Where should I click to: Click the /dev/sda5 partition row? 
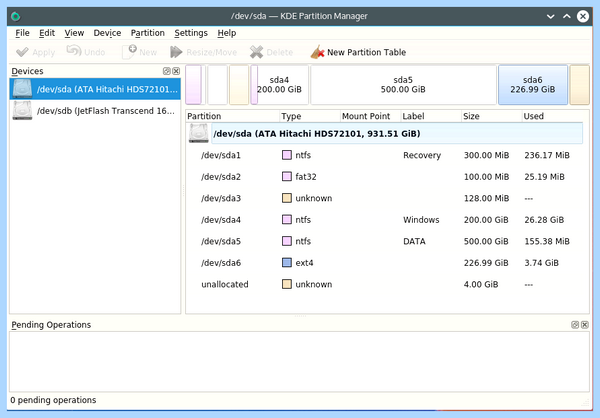386,241
